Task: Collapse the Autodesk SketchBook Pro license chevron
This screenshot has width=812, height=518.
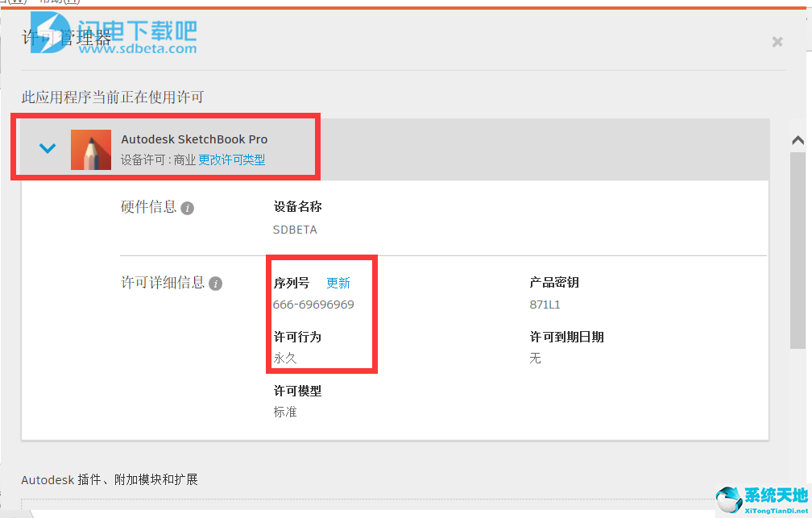Action: [47, 149]
